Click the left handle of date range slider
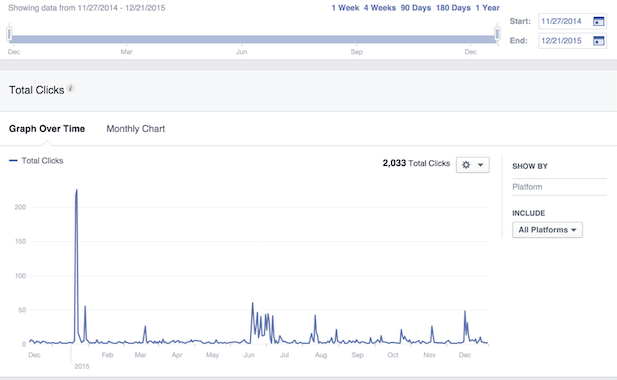Viewport: 617px width, 380px height. tap(9, 34)
